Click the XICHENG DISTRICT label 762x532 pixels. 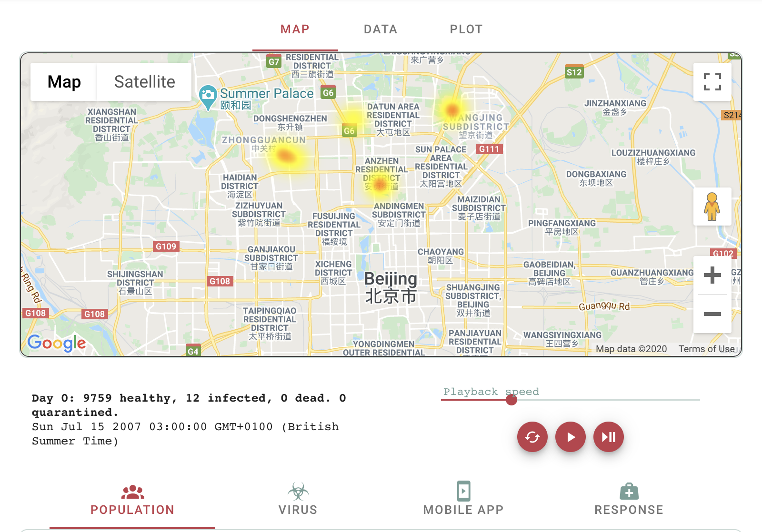333,273
